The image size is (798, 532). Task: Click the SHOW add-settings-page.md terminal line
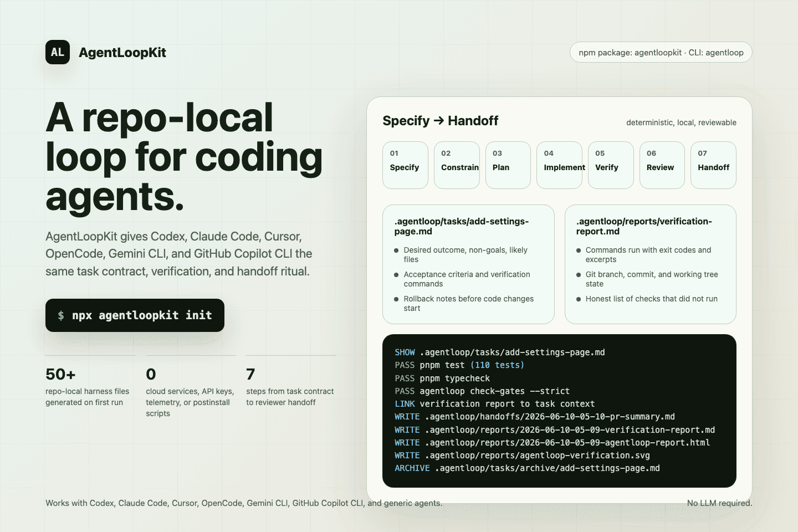pyautogui.click(x=500, y=352)
